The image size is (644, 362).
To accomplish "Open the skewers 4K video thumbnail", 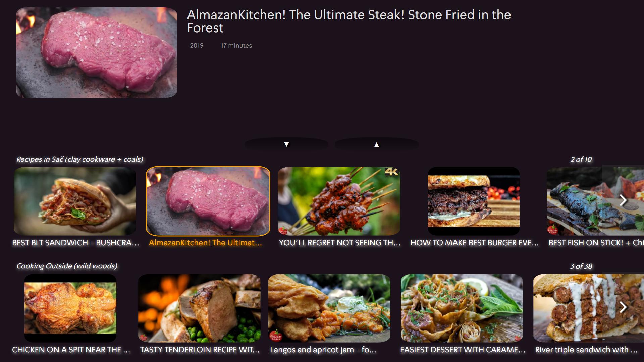I will [x=339, y=201].
